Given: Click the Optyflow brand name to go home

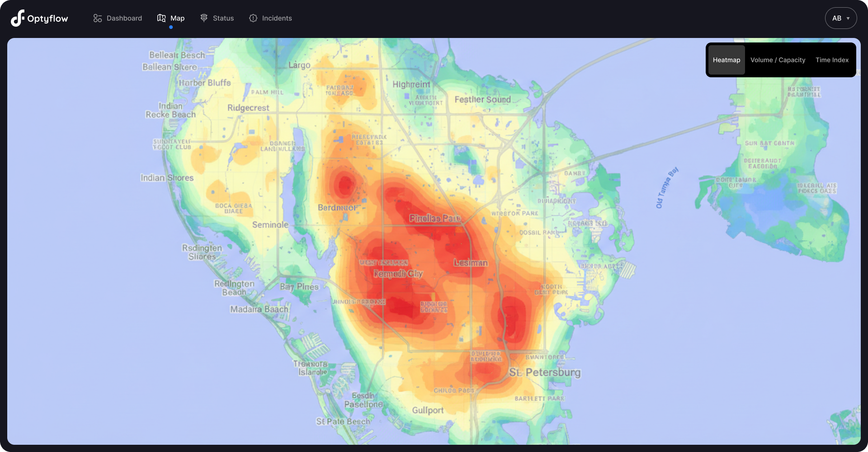Looking at the screenshot, I should pos(49,18).
